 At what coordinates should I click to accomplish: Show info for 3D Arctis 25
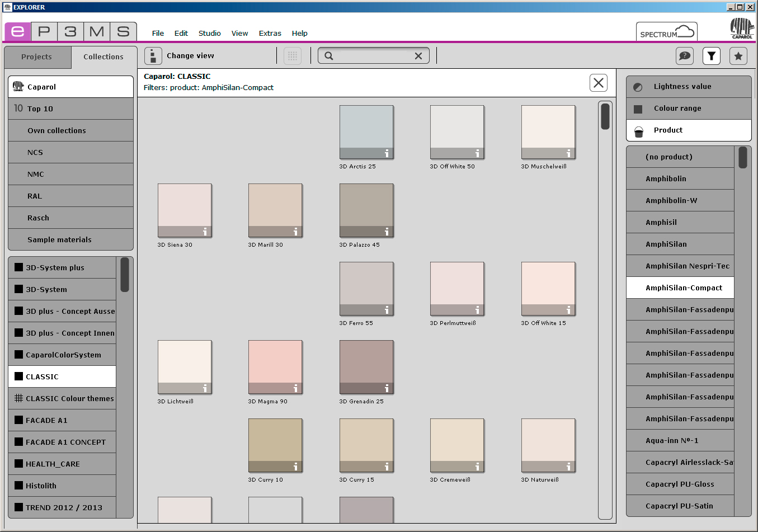387,153
